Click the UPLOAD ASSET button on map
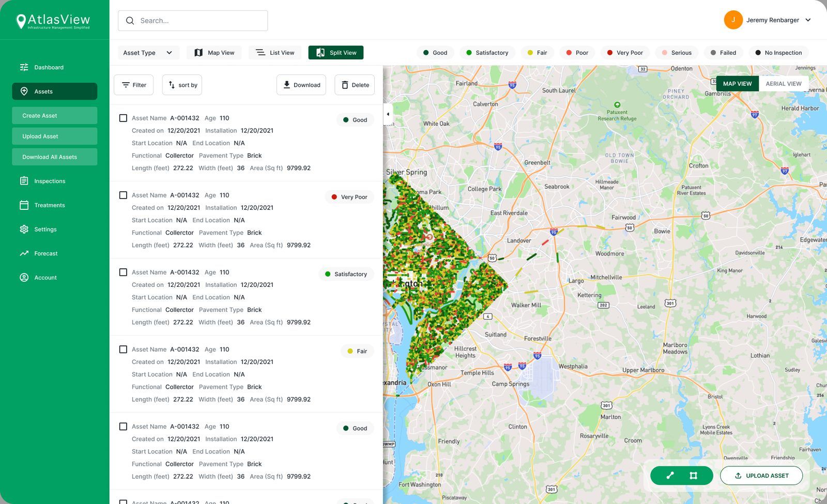 (x=761, y=476)
